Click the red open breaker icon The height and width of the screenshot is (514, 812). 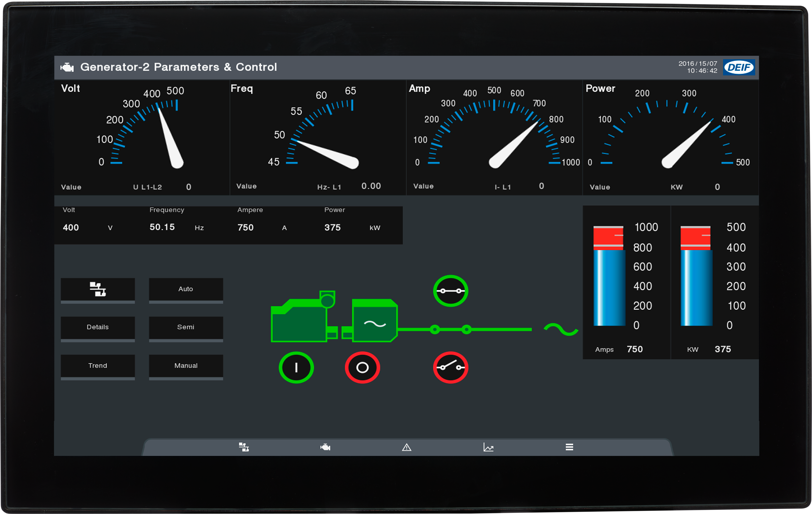click(451, 367)
